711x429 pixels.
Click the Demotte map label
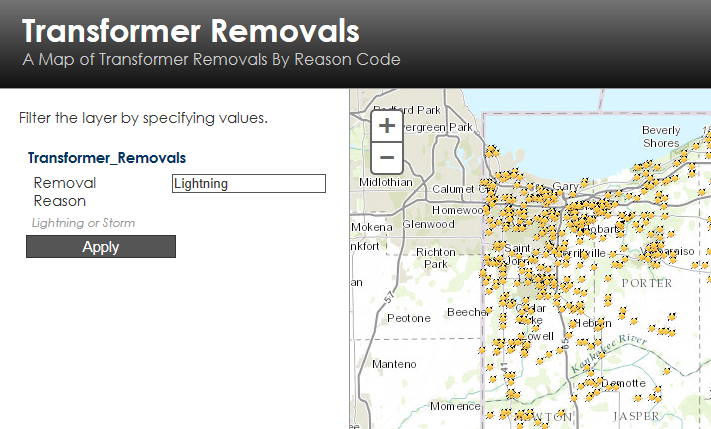tap(623, 383)
